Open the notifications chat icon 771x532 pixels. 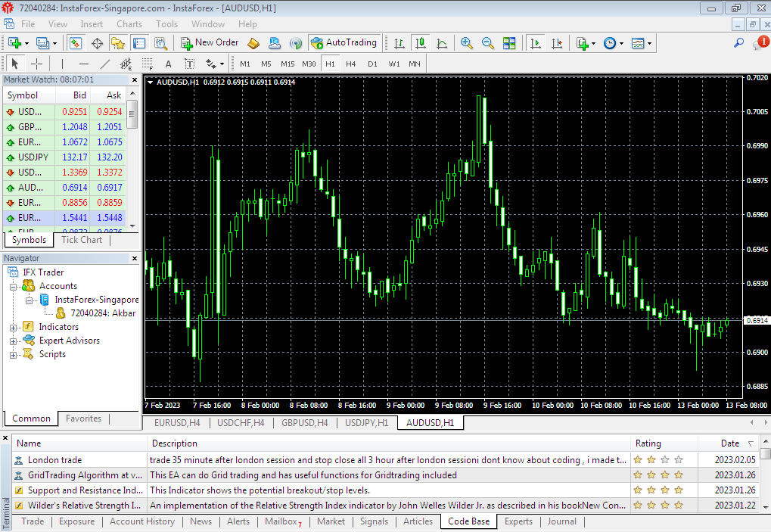pyautogui.click(x=760, y=43)
